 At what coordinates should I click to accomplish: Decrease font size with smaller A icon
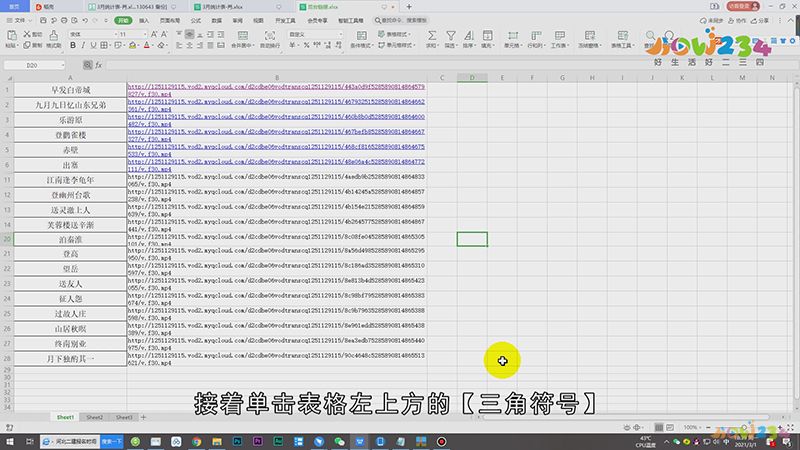click(164, 34)
